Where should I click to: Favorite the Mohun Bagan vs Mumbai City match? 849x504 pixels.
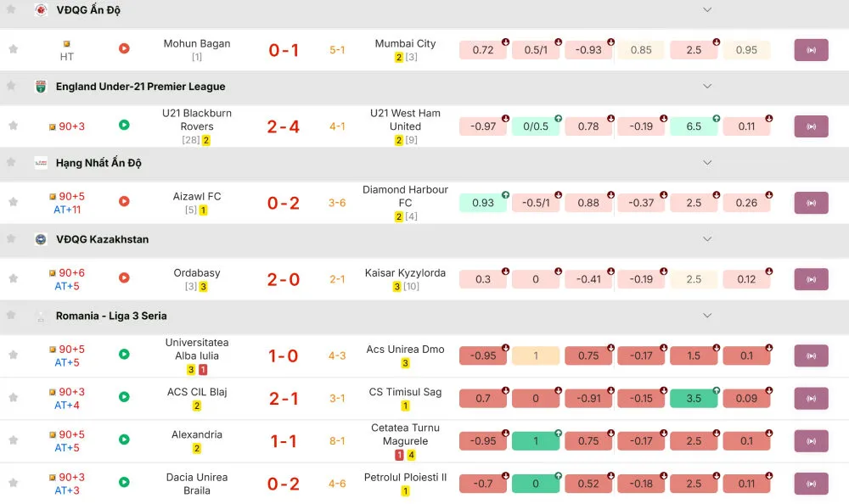click(13, 49)
